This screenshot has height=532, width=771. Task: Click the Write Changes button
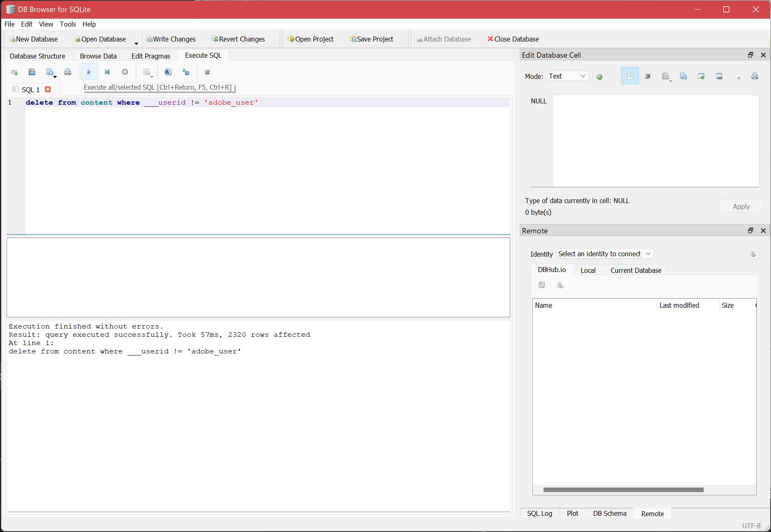(171, 39)
